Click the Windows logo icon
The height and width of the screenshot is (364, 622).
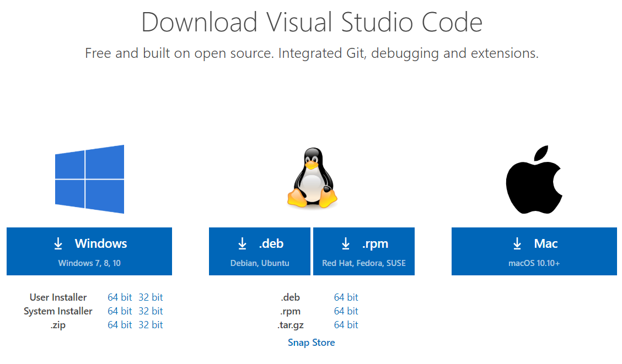point(90,179)
